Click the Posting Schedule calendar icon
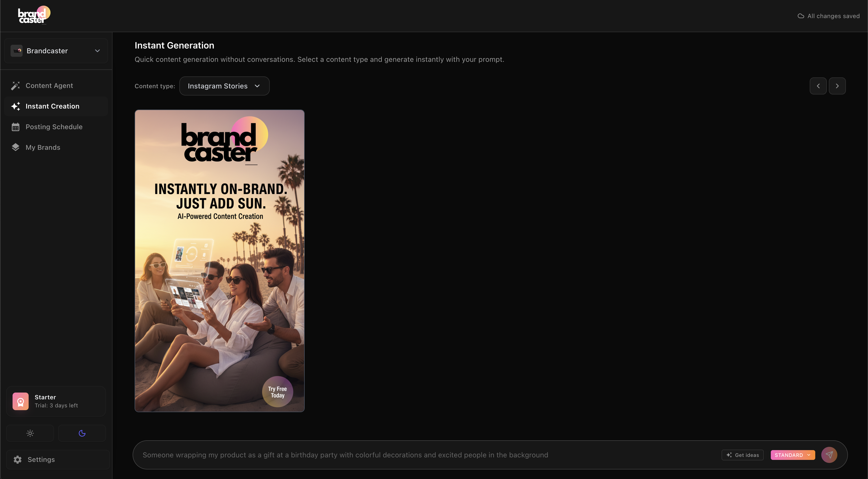Image resolution: width=868 pixels, height=479 pixels. click(x=16, y=127)
